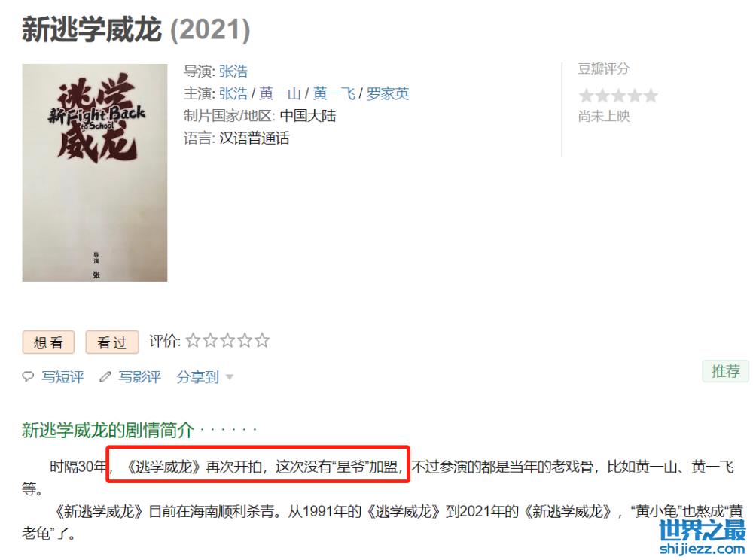Rate three stars in 评价 row

227,341
